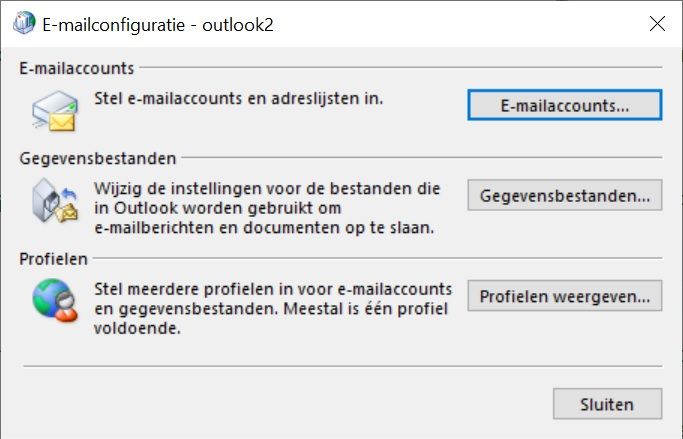683x439 pixels.
Task: Open the E-mailaccounts... settings button
Action: [x=565, y=105]
